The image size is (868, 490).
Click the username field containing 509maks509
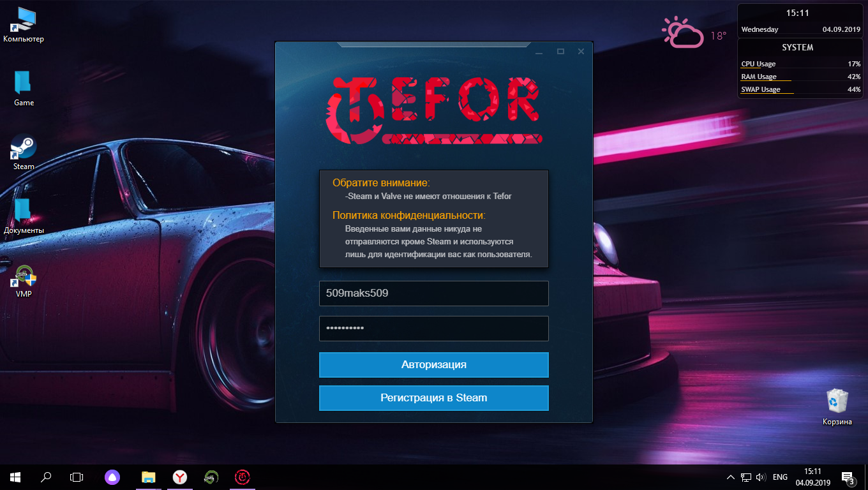pyautogui.click(x=433, y=293)
